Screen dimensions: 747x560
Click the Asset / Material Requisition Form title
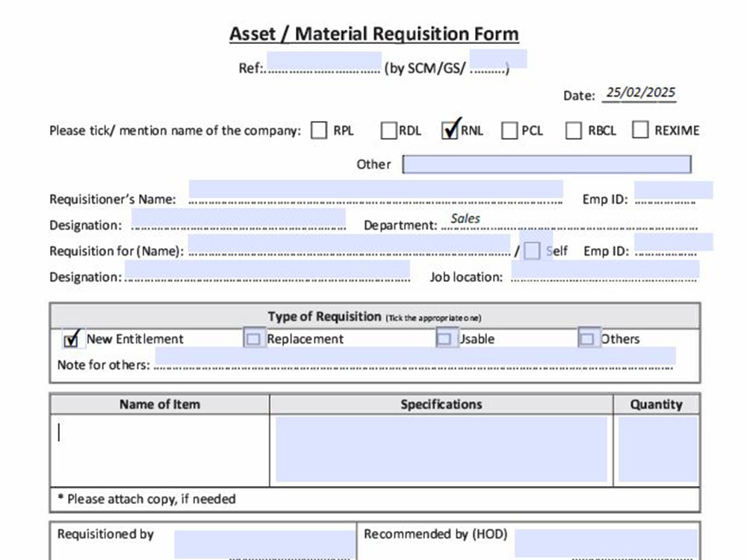pyautogui.click(x=374, y=34)
